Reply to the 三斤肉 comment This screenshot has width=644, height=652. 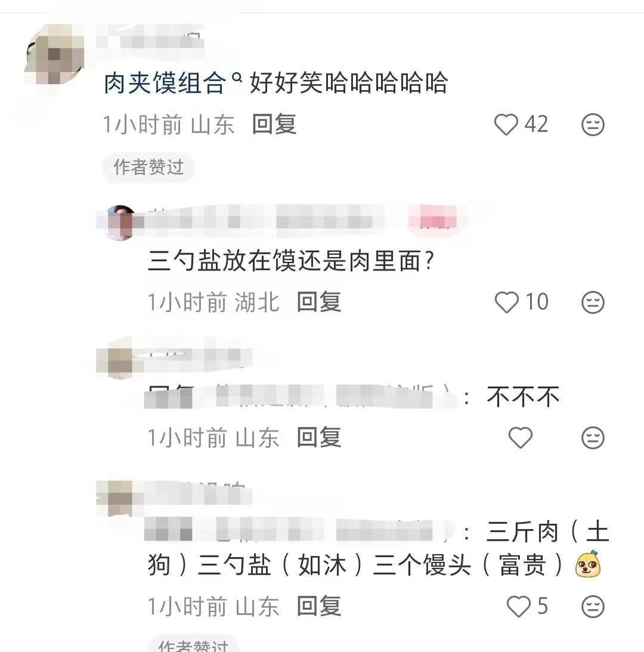[319, 606]
